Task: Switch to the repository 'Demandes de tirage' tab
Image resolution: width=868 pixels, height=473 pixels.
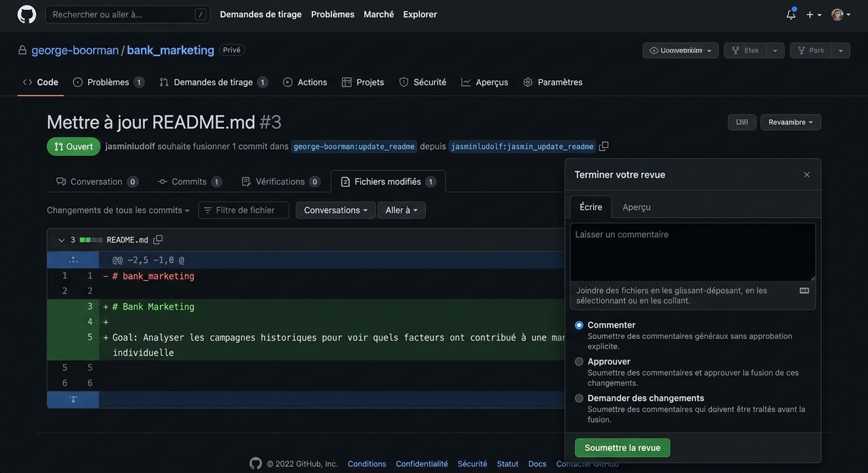Action: coord(214,82)
